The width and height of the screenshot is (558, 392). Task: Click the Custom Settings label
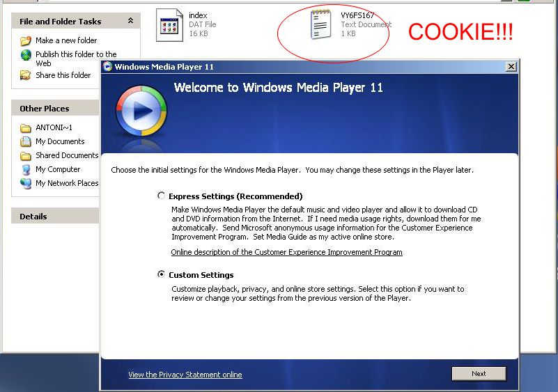click(201, 275)
